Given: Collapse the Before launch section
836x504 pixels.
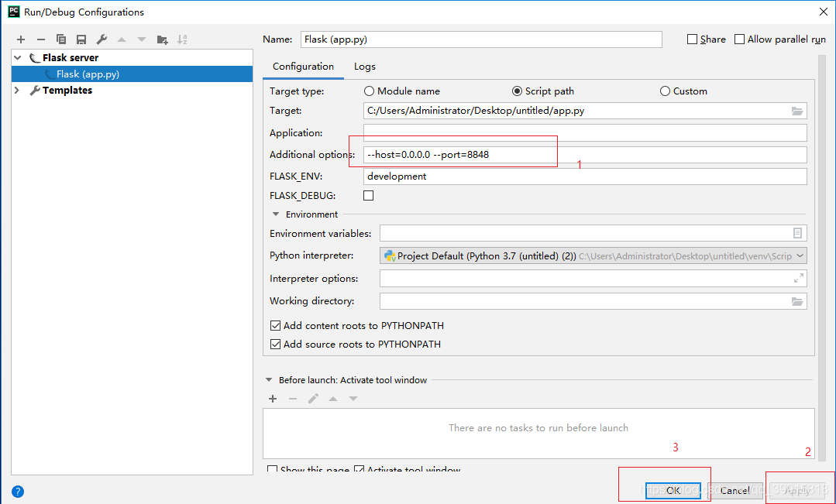Looking at the screenshot, I should [269, 380].
